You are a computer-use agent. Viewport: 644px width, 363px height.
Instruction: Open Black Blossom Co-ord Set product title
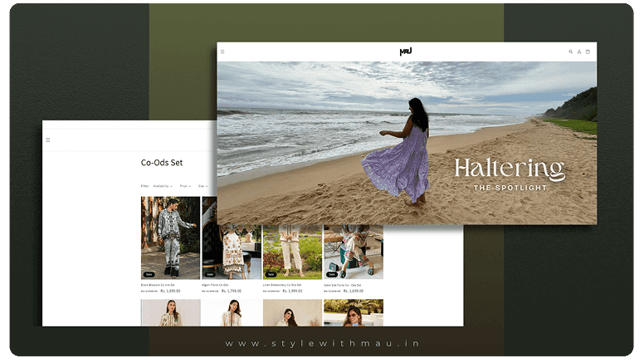coord(158,285)
